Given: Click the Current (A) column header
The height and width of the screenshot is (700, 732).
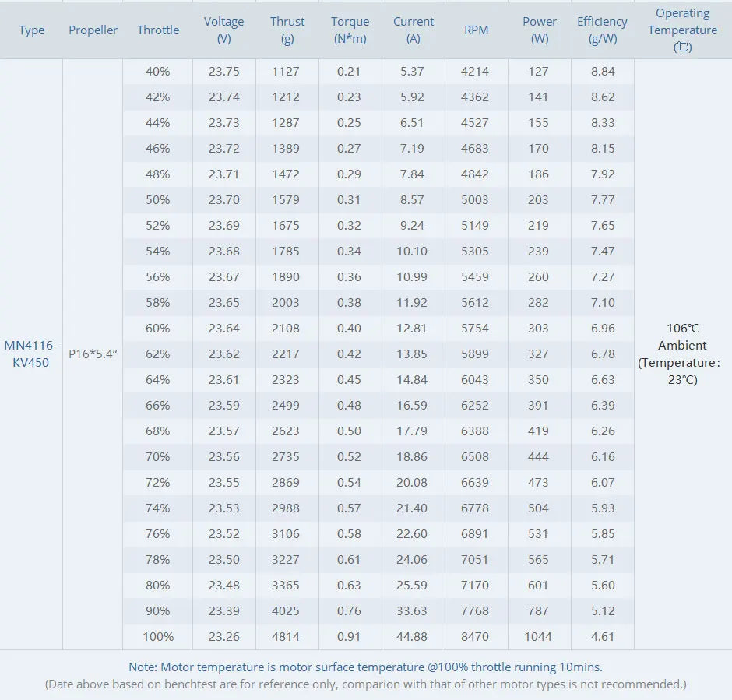Looking at the screenshot, I should click(x=414, y=30).
